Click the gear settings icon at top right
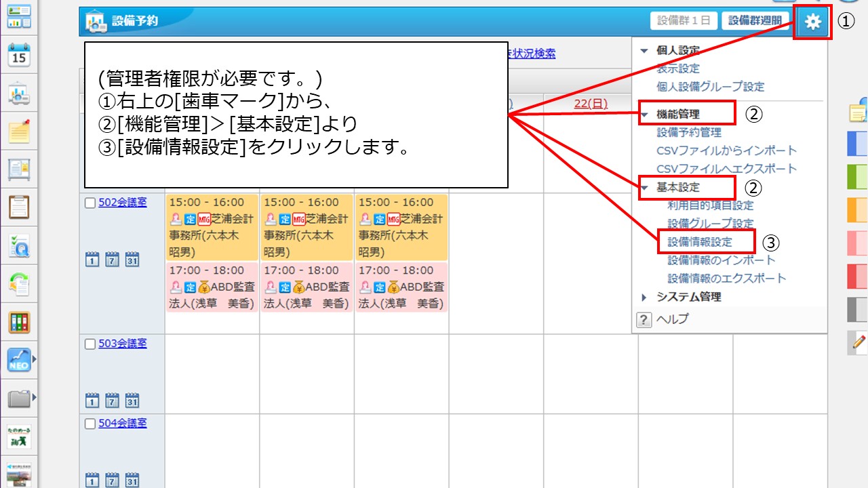 812,22
